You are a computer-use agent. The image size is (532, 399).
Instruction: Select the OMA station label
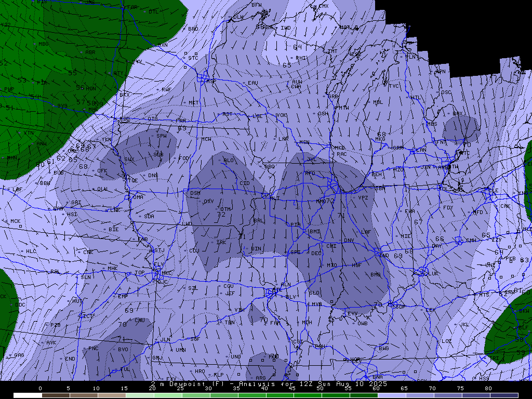[x=138, y=197]
